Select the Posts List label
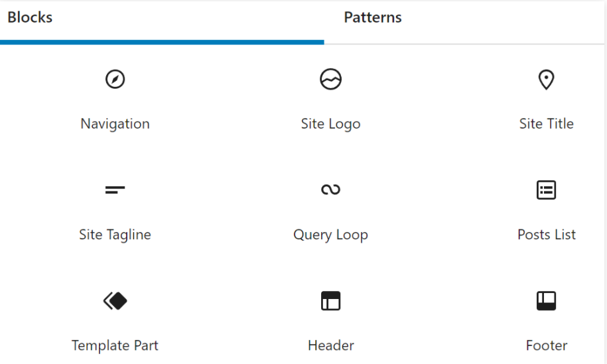 point(546,235)
